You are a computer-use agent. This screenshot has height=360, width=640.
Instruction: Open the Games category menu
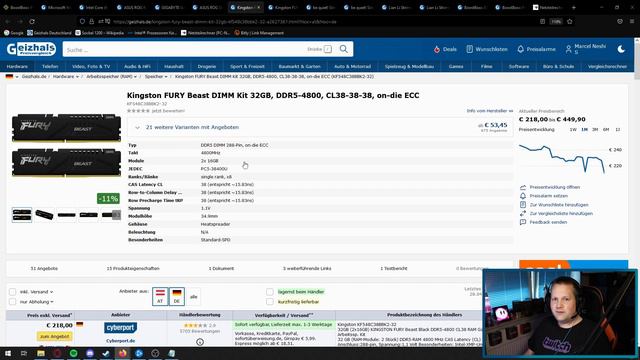click(456, 66)
